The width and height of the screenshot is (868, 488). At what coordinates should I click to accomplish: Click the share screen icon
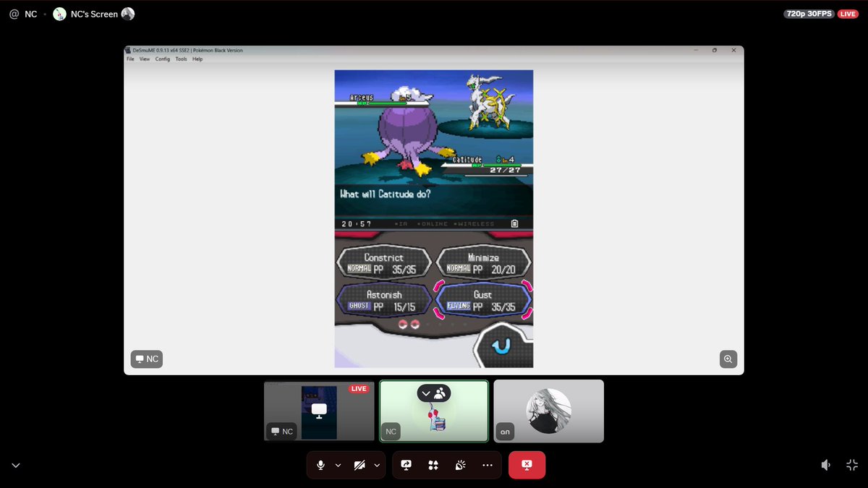[x=406, y=465]
